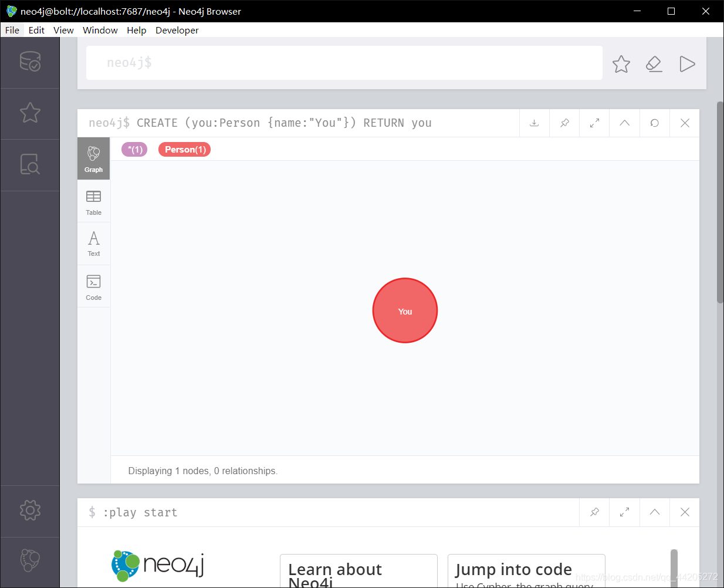Select the red You node in the graph
Viewport: 724px width, 588px height.
click(x=405, y=310)
